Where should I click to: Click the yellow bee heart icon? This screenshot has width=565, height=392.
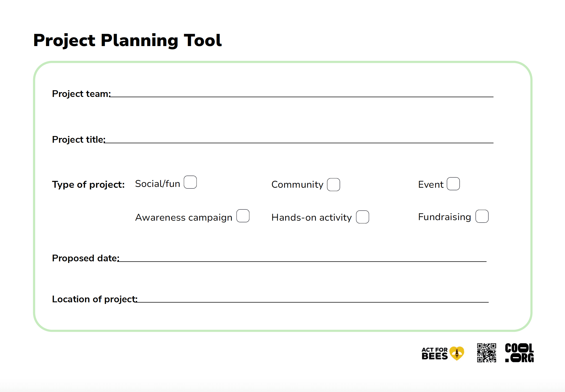[x=457, y=353]
